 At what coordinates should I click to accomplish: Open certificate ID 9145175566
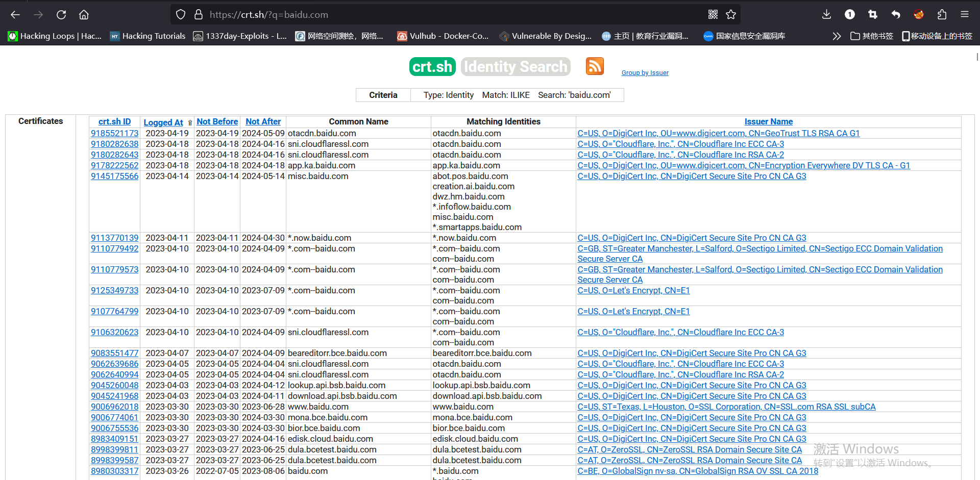coord(115,176)
